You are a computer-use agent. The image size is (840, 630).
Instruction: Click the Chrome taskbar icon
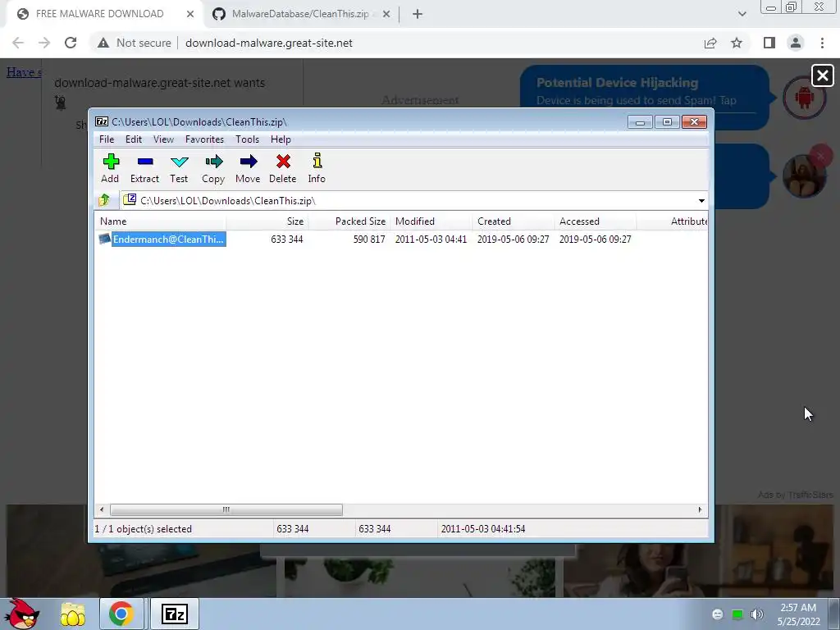coord(121,614)
